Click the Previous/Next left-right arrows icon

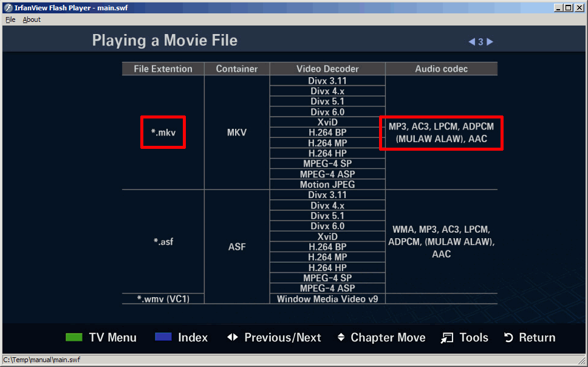[x=233, y=337]
